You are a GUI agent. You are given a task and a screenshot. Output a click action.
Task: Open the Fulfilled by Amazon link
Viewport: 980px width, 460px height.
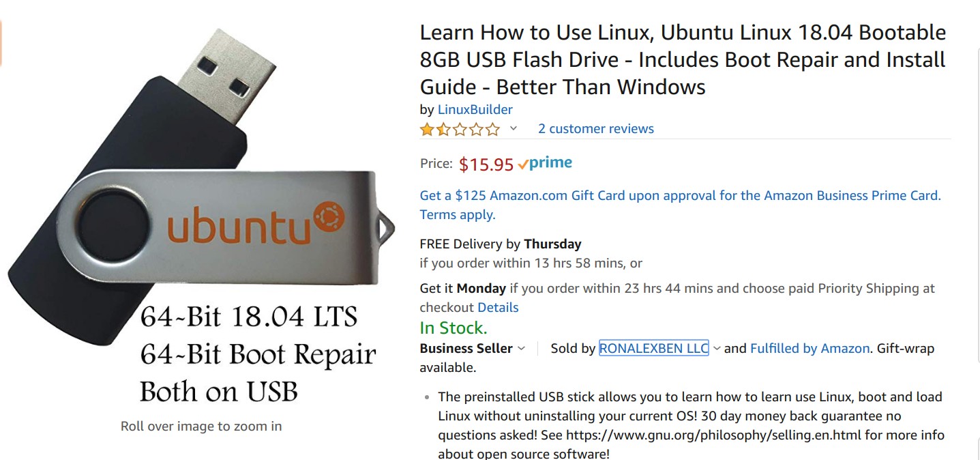click(x=810, y=348)
